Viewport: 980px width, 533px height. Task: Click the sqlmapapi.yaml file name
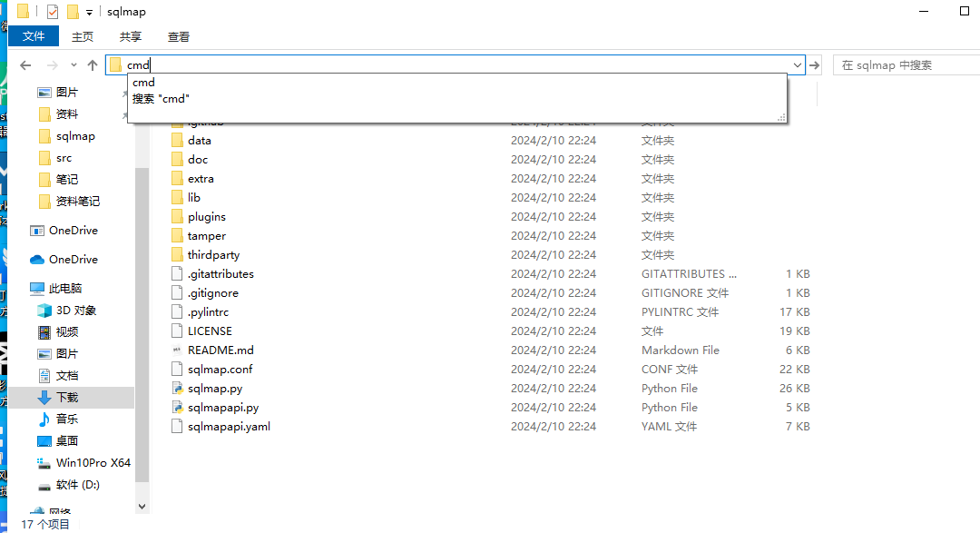(229, 427)
